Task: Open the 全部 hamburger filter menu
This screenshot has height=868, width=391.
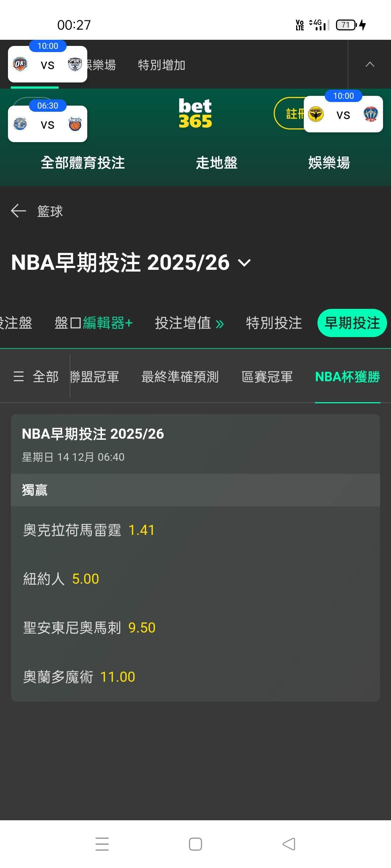Action: click(35, 377)
